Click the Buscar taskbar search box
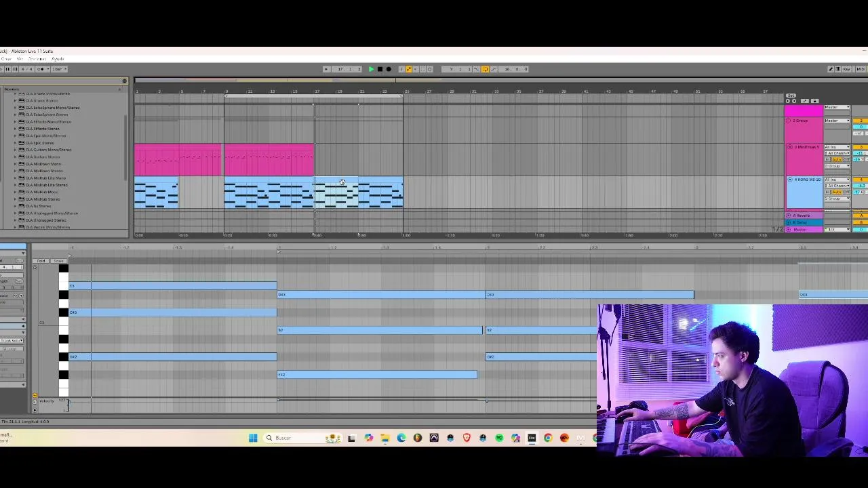The height and width of the screenshot is (488, 868). pos(303,438)
